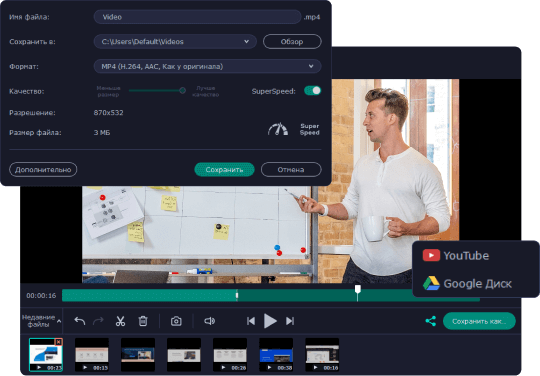Choose YouTube from the share menu
Image resolution: width=540 pixels, height=376 pixels.
[456, 255]
